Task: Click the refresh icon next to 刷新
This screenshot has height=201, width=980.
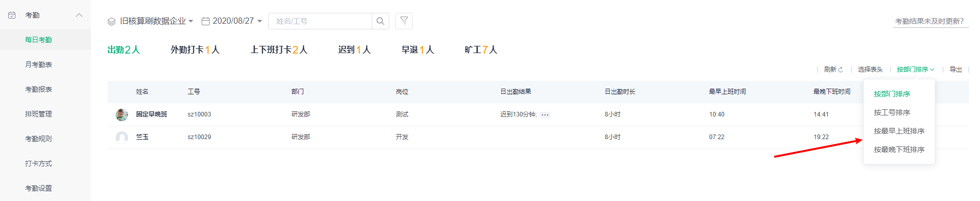Action: pyautogui.click(x=841, y=70)
